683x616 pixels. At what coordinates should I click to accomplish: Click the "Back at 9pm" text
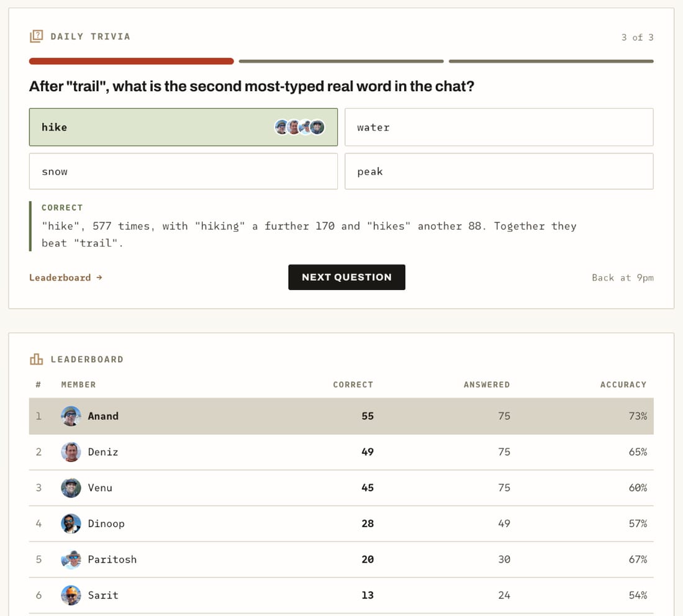click(x=622, y=278)
